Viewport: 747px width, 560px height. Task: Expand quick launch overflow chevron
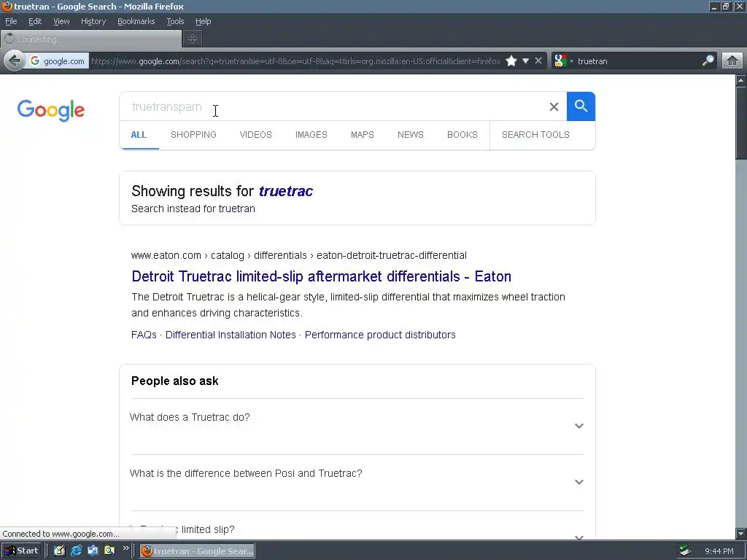[x=125, y=548]
